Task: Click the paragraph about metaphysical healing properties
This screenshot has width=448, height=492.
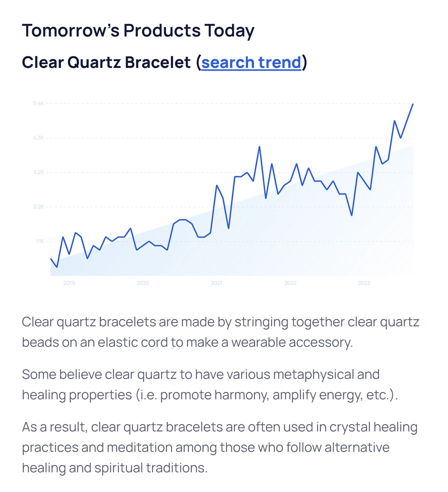Action: click(210, 384)
